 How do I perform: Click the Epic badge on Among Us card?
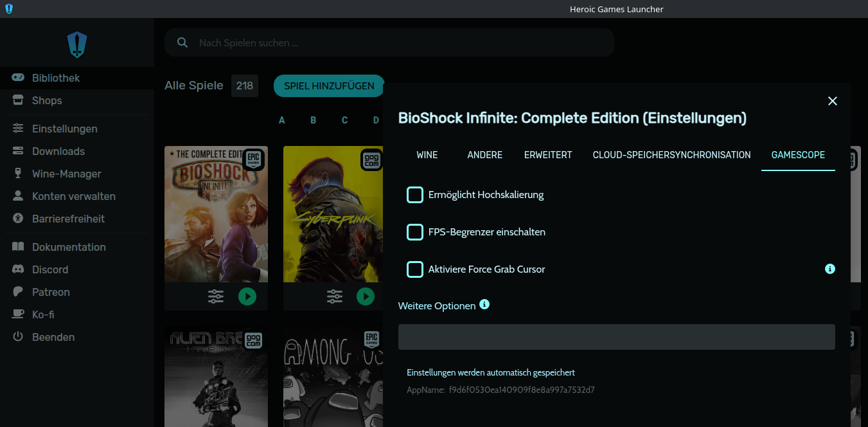pyautogui.click(x=373, y=340)
